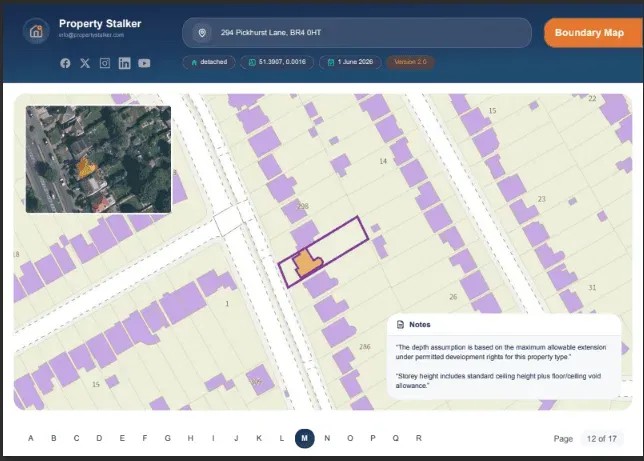Go to page tab O
Screen dimensions: 644x461
[350, 438]
